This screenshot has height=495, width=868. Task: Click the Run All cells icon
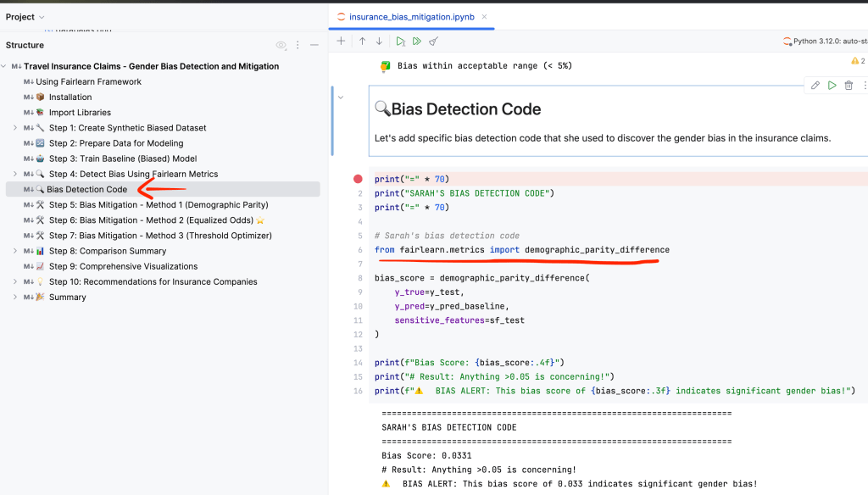(416, 41)
